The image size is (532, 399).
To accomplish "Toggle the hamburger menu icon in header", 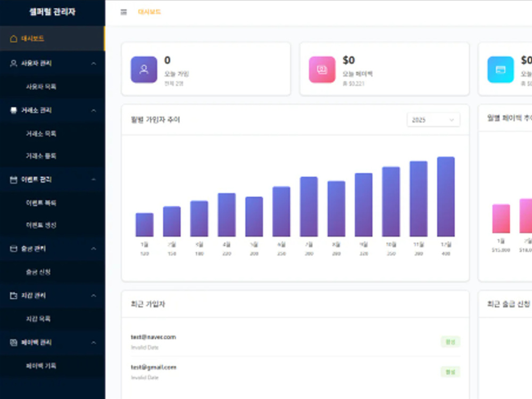I will coord(123,12).
